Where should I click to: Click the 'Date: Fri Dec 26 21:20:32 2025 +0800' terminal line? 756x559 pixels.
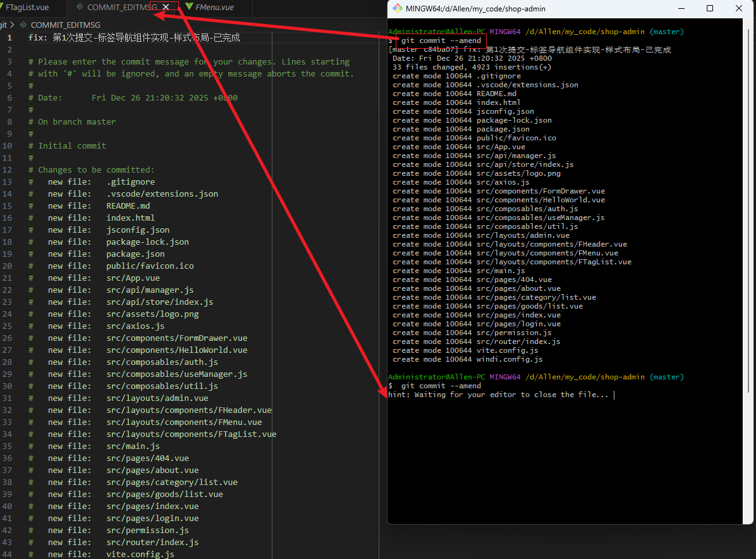[472, 58]
